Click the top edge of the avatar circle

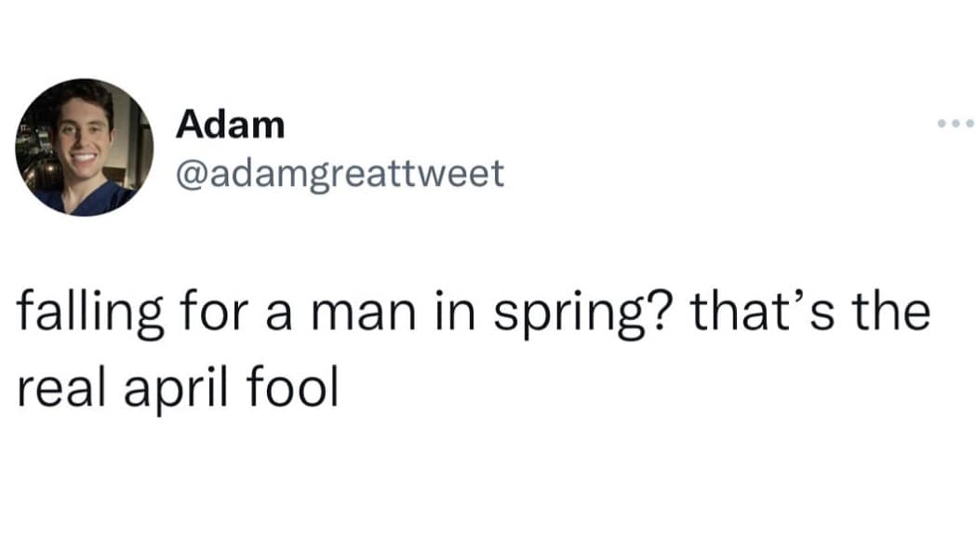tap(84, 79)
